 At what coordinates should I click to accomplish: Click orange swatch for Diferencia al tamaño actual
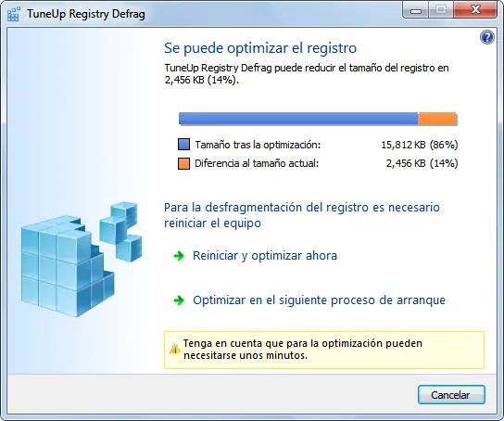pos(183,163)
